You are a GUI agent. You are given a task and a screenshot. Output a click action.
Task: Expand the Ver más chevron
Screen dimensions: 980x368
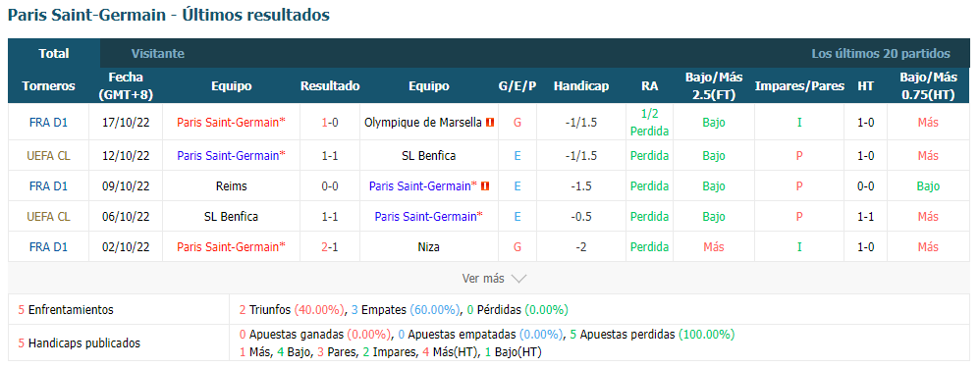(518, 279)
